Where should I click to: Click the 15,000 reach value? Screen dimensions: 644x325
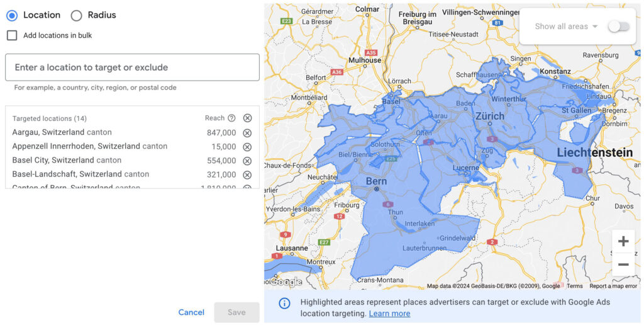pyautogui.click(x=224, y=147)
